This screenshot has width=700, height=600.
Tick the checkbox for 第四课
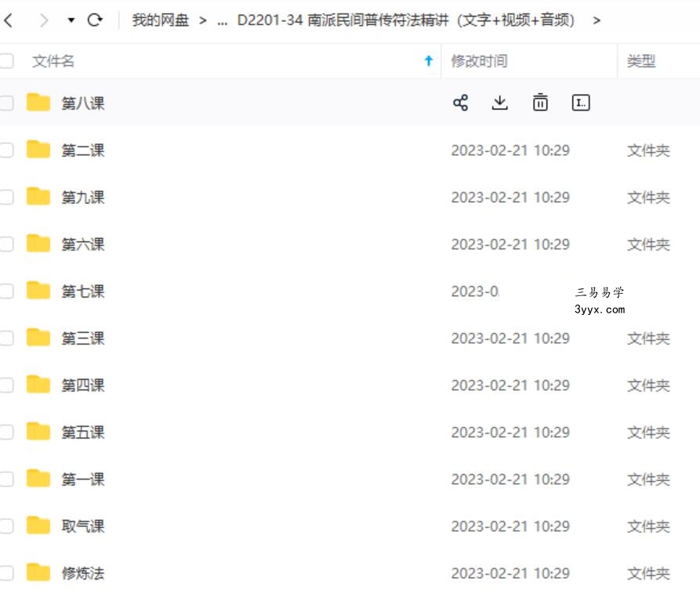pos(6,385)
